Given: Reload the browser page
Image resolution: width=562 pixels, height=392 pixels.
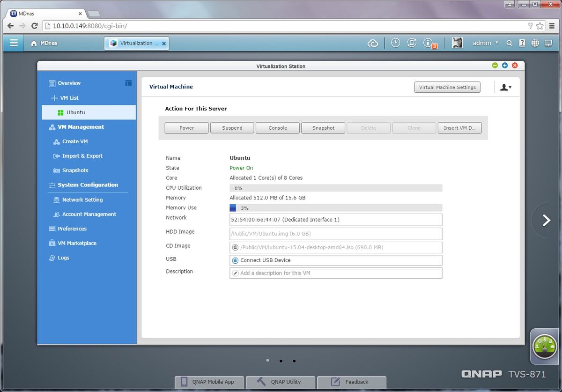Looking at the screenshot, I should (x=35, y=26).
